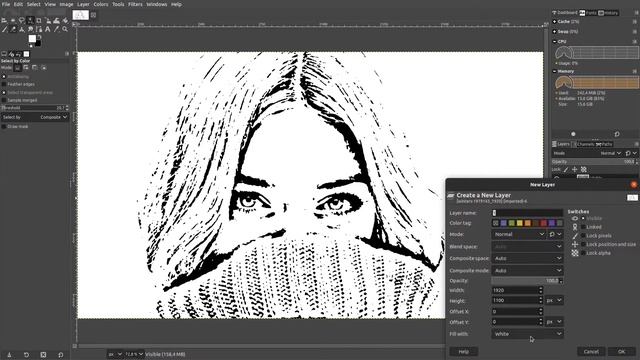Select the Bucket Fill tool
Viewport: 640px width, 360px height.
coord(65,20)
